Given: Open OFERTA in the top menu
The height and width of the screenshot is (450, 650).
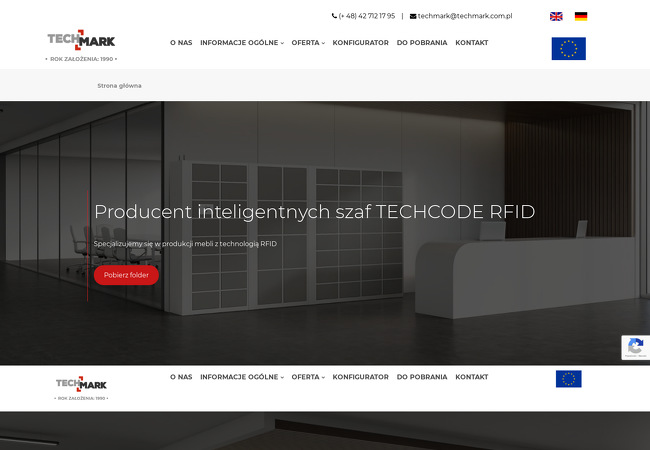Looking at the screenshot, I should (x=306, y=43).
